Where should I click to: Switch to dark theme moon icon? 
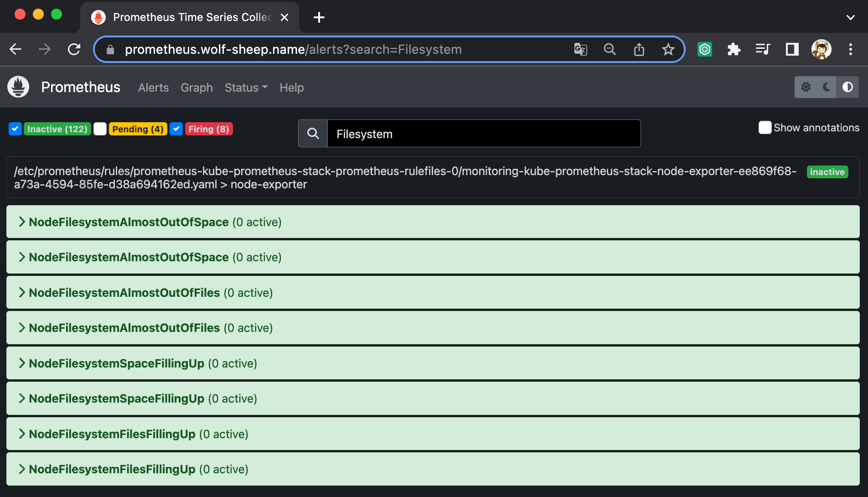[827, 87]
